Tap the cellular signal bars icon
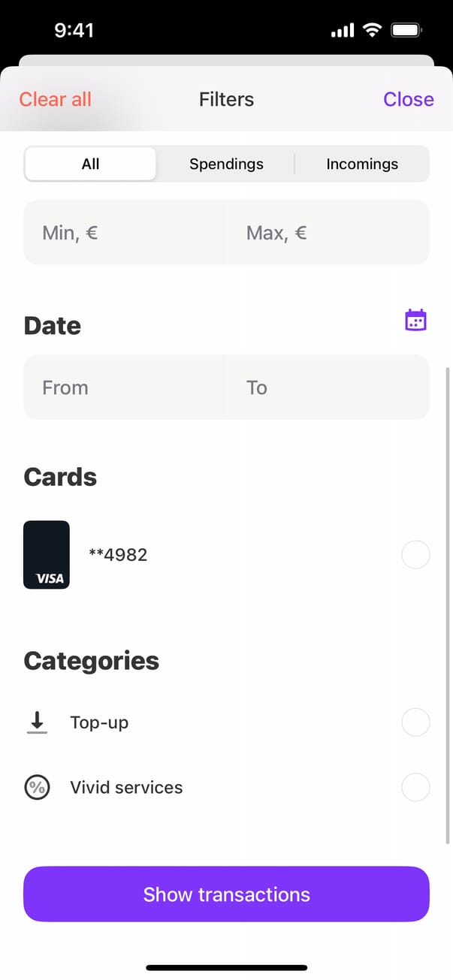Screen dimensions: 453x980 click(x=342, y=31)
